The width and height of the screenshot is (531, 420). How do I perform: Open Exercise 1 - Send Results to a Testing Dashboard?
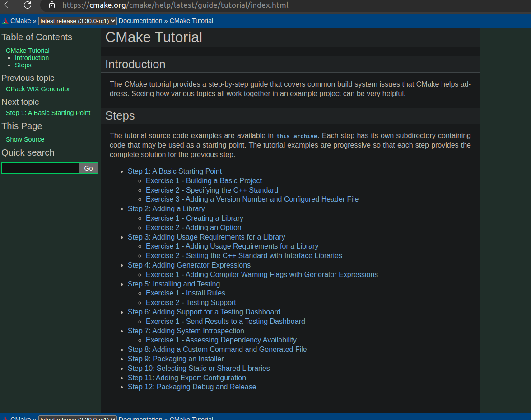coord(226,322)
